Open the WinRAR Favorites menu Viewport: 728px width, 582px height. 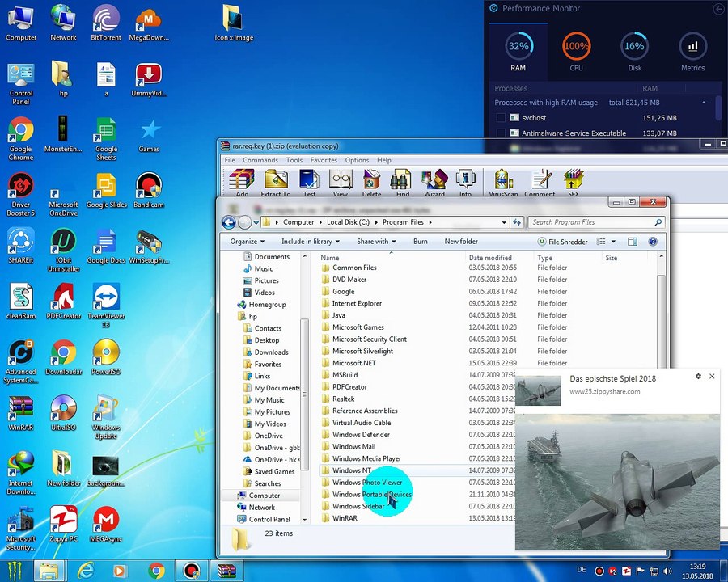[x=324, y=160]
